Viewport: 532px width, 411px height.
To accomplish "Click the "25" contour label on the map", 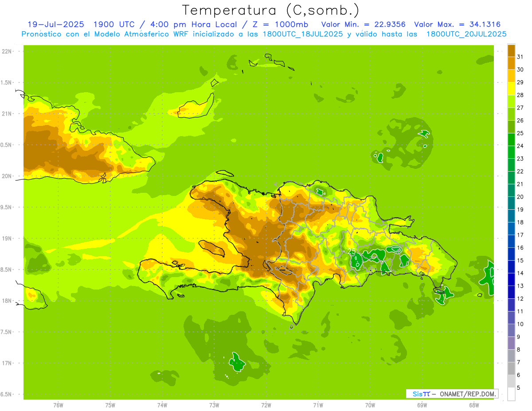I will point(352,251).
